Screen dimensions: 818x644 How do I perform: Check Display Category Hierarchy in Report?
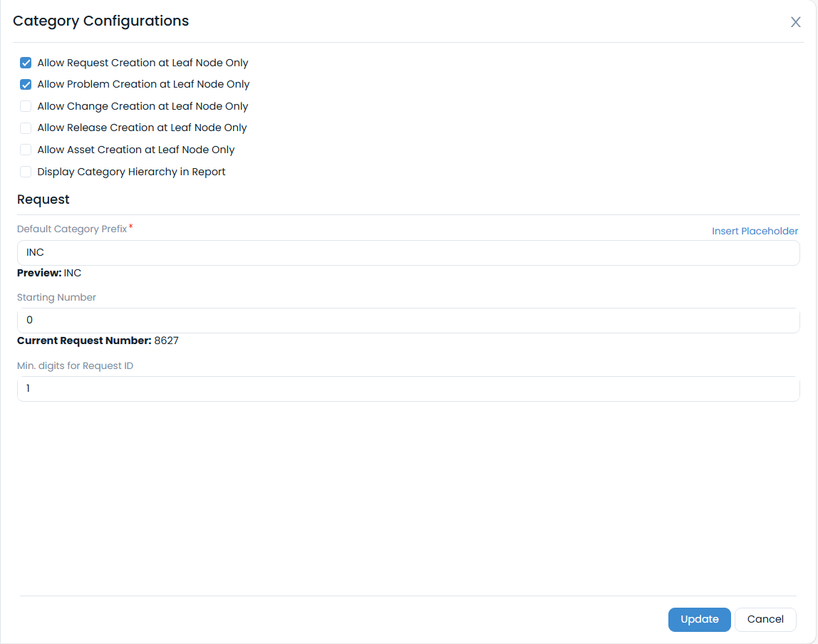click(x=26, y=172)
